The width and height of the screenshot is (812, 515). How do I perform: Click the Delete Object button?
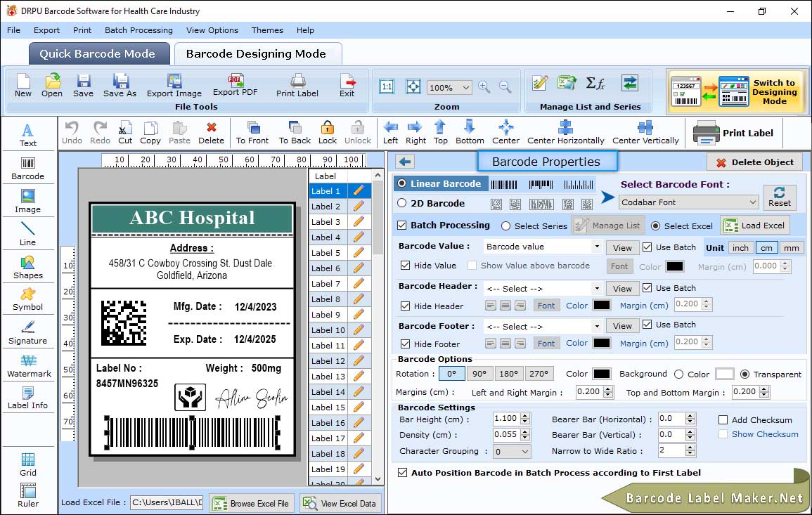pyautogui.click(x=754, y=162)
